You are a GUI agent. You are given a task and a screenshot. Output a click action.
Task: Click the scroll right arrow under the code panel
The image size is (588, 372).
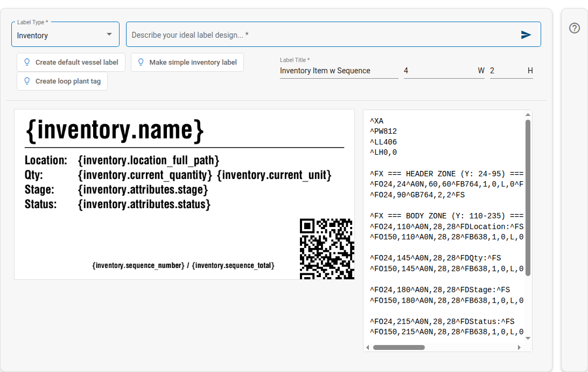pos(519,347)
